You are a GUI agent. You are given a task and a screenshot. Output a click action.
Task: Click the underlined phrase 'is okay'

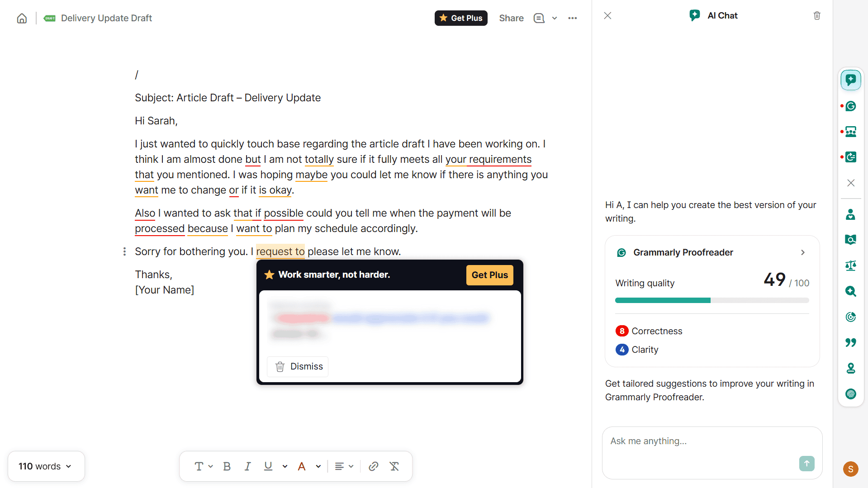[275, 190]
